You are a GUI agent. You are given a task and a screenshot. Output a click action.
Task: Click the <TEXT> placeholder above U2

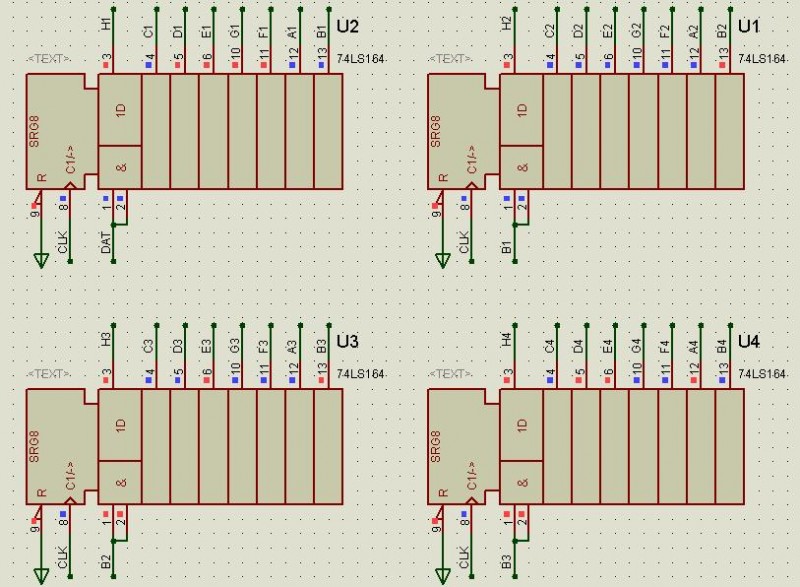pos(49,59)
